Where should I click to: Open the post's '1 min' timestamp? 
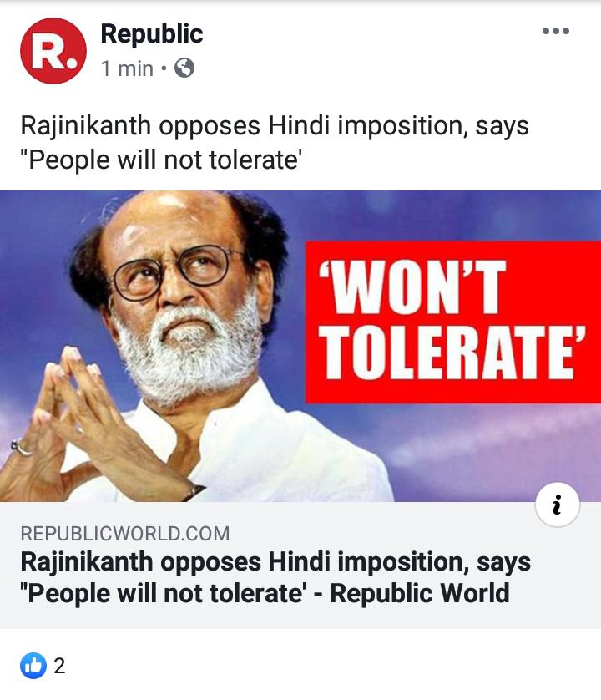click(127, 68)
